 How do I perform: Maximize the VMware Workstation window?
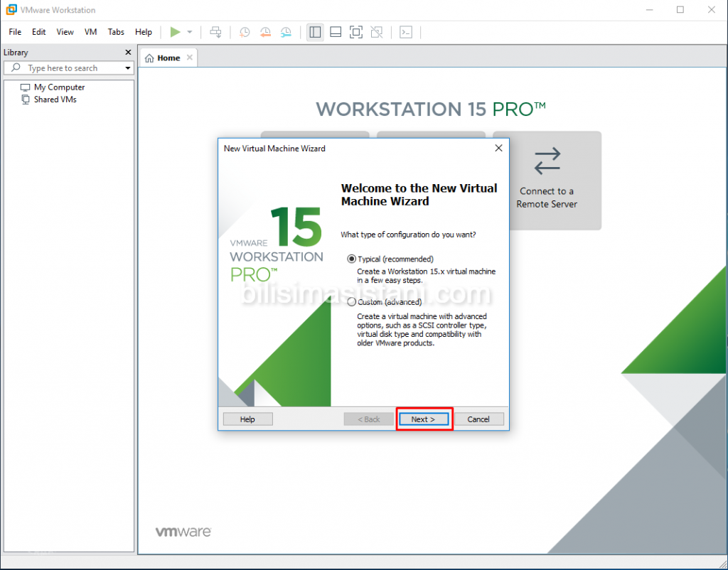pos(680,10)
